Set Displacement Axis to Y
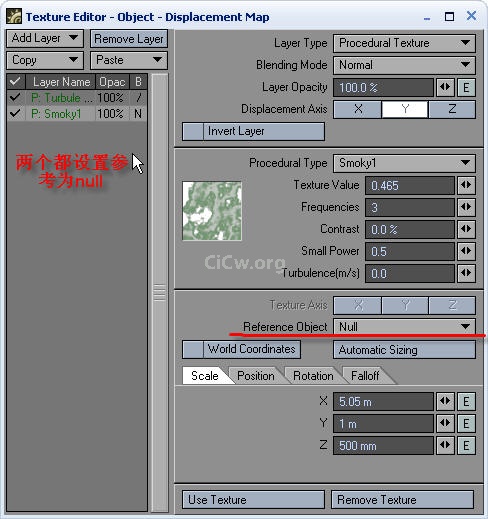Image resolution: width=488 pixels, height=519 pixels. (x=405, y=109)
